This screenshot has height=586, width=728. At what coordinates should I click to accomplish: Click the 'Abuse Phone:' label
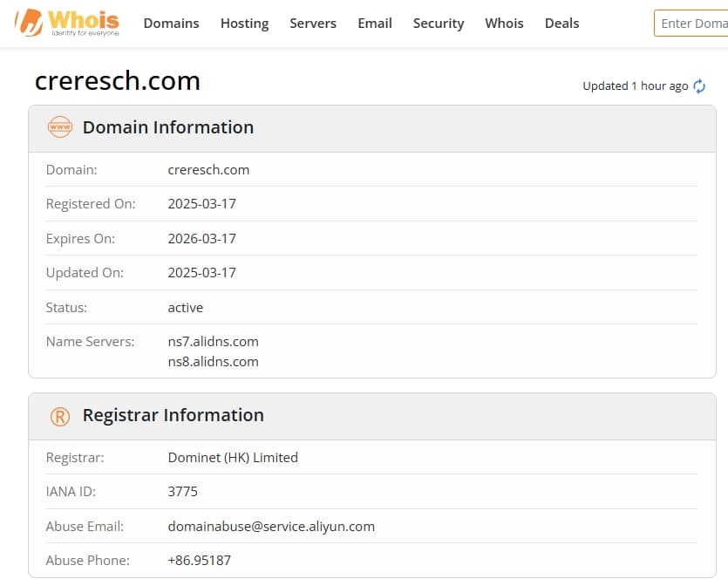tap(88, 561)
